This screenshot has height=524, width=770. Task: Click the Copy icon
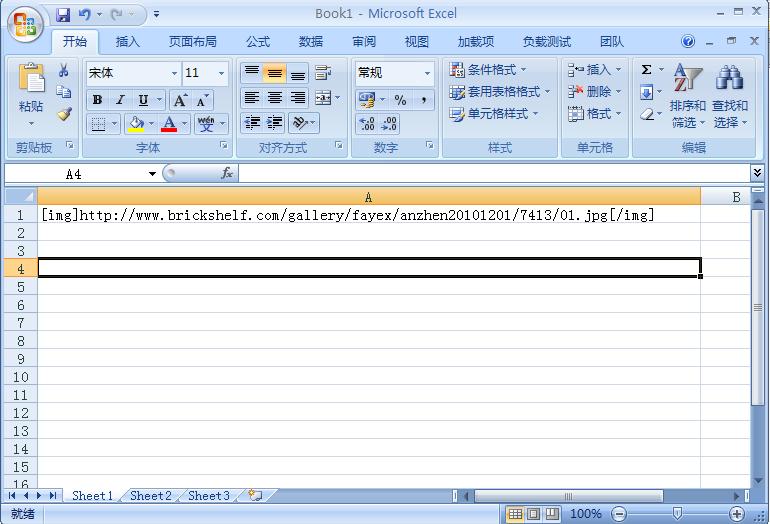(63, 92)
